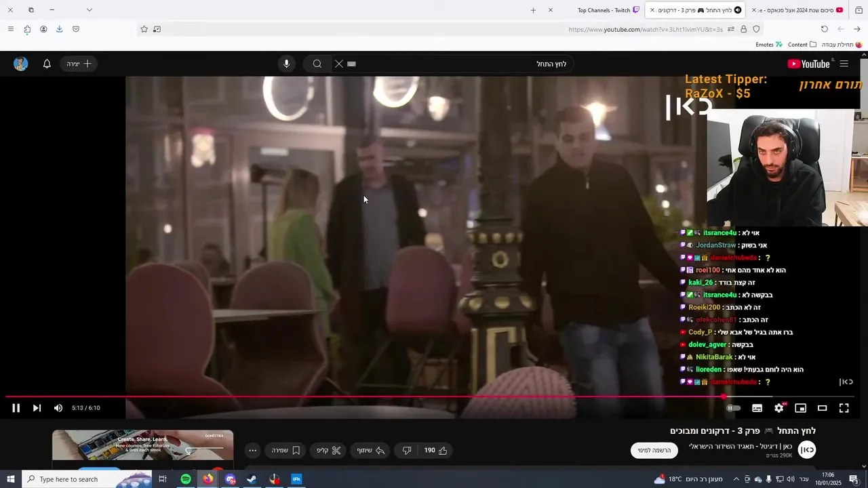Expand the list all tabs chevron
The width and height of the screenshot is (868, 488).
[x=89, y=10]
